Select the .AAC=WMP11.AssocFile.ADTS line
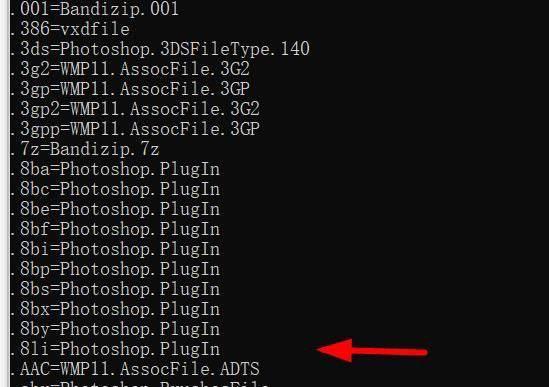This screenshot has width=549, height=387. click(135, 369)
